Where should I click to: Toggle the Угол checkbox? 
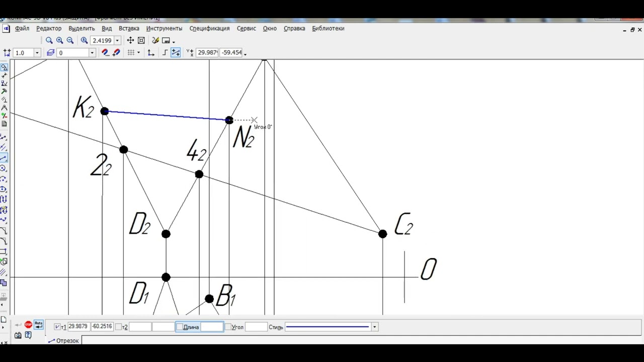click(227, 327)
